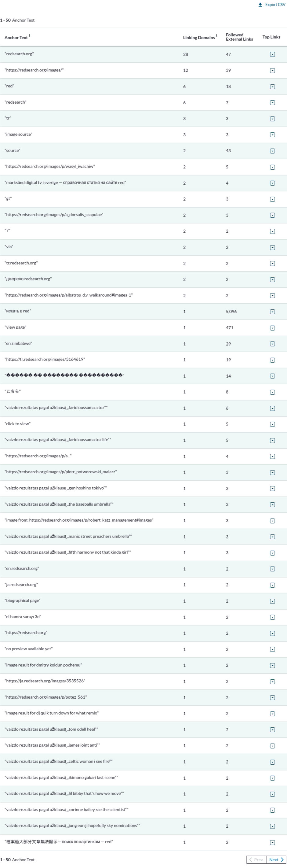Expand Top Links for "image source" row
The width and height of the screenshot is (287, 868).
coord(272,135)
